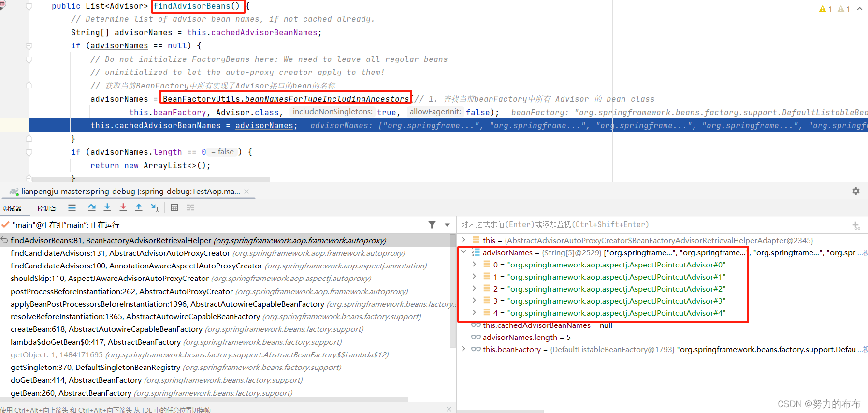Toggle code fold marker at method signature

[29, 6]
